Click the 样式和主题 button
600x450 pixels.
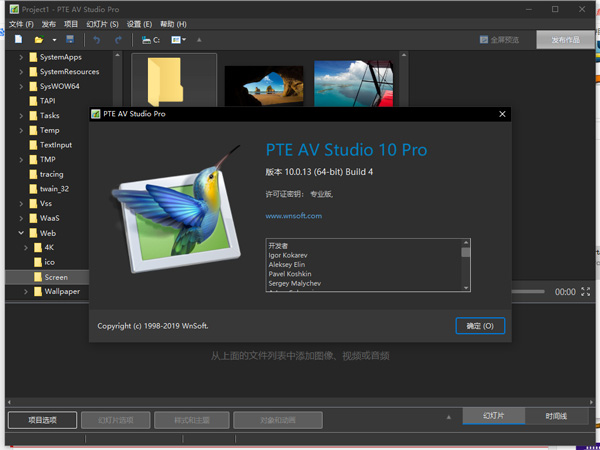click(x=192, y=420)
